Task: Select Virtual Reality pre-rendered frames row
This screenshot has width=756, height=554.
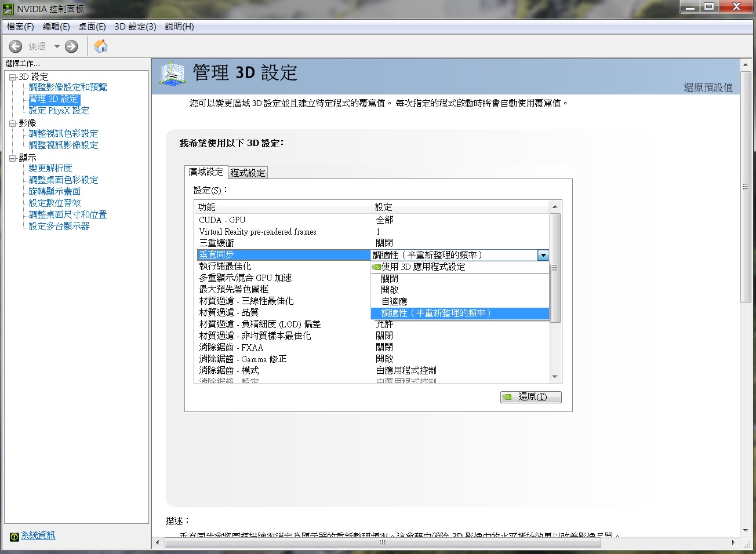Action: point(372,232)
